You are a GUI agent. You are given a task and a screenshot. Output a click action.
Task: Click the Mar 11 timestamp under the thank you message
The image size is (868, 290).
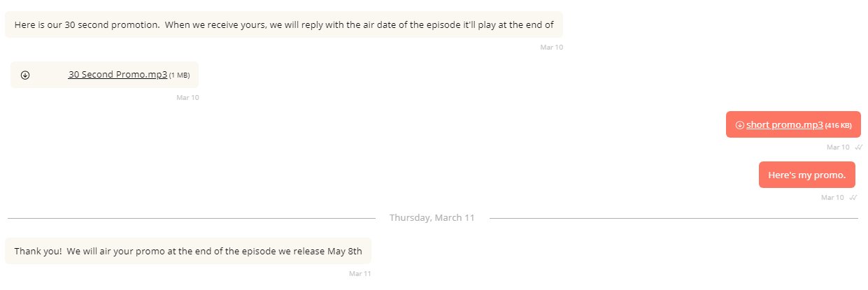[x=360, y=273]
